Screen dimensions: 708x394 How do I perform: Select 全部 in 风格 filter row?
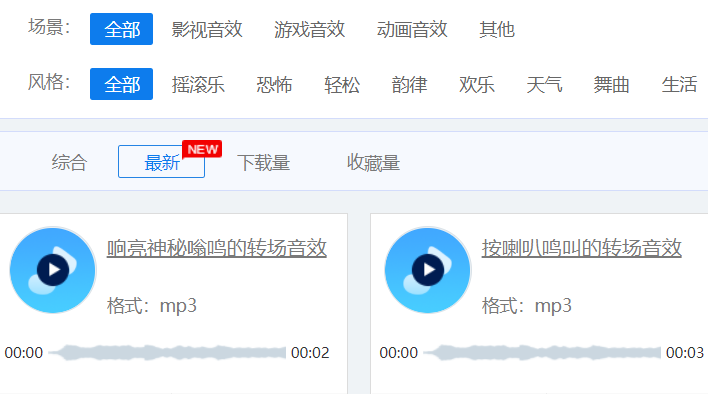[121, 84]
